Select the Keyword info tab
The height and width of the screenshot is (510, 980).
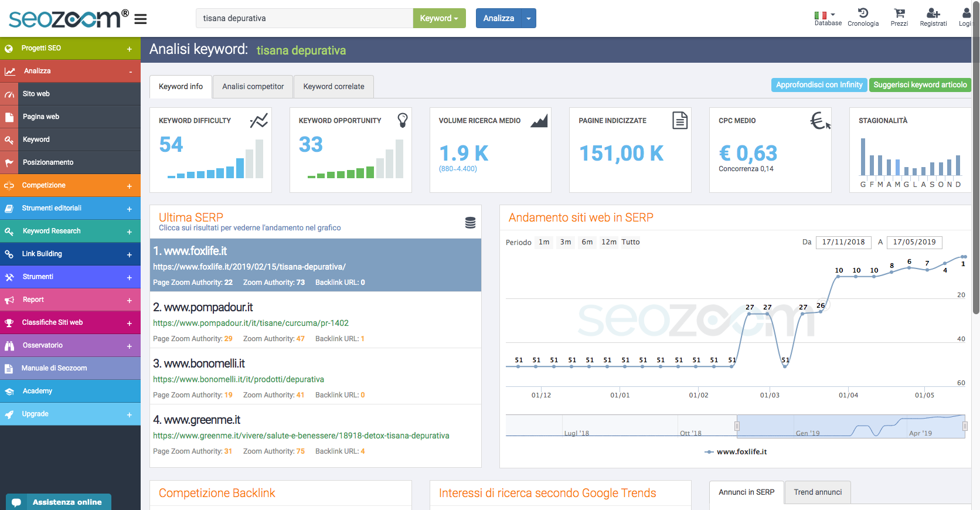point(181,86)
